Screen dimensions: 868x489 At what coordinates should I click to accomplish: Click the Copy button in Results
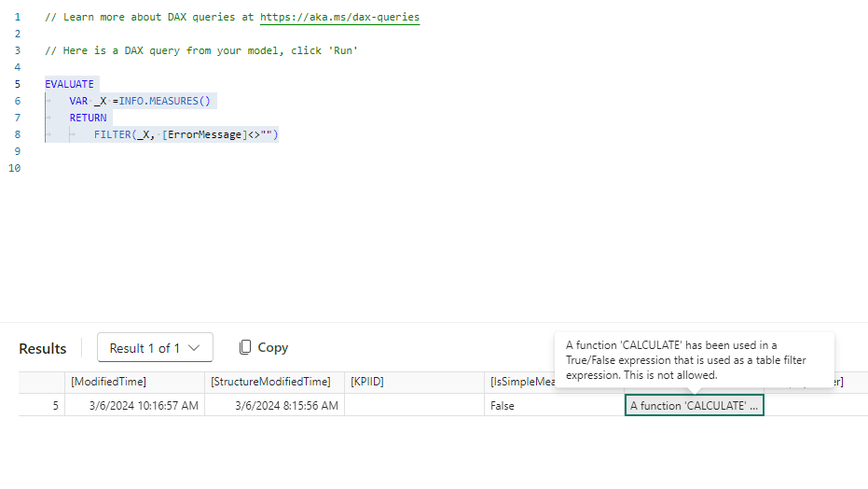pyautogui.click(x=263, y=347)
